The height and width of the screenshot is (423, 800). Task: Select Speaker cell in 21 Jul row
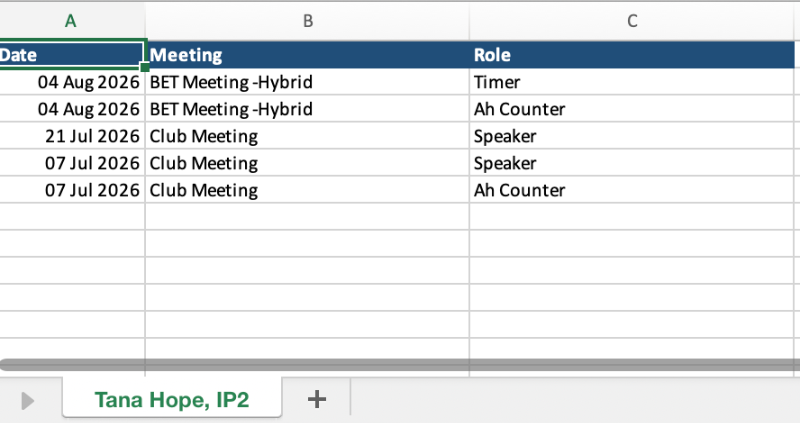click(632, 136)
